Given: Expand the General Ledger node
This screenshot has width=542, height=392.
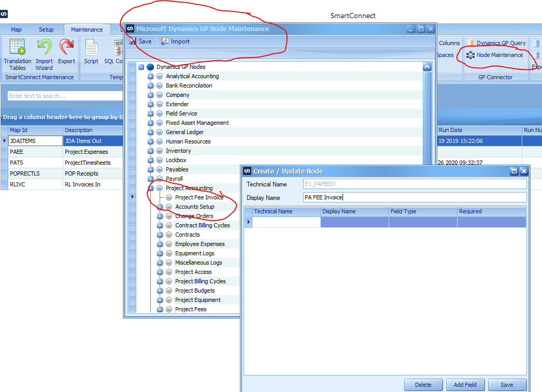Looking at the screenshot, I should click(x=150, y=132).
